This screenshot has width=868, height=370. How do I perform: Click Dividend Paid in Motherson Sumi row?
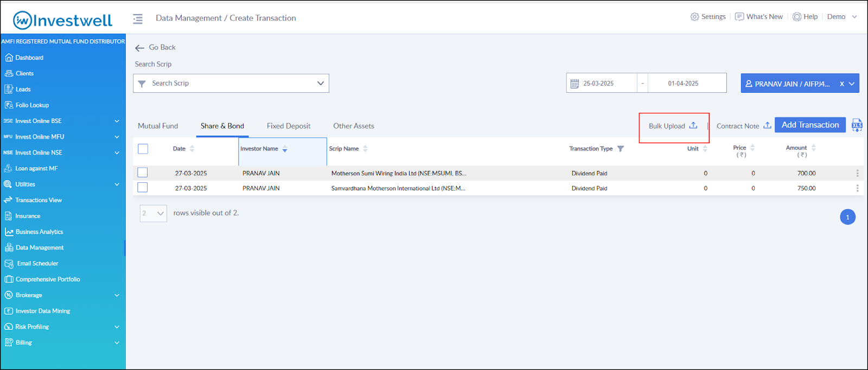[x=589, y=174]
